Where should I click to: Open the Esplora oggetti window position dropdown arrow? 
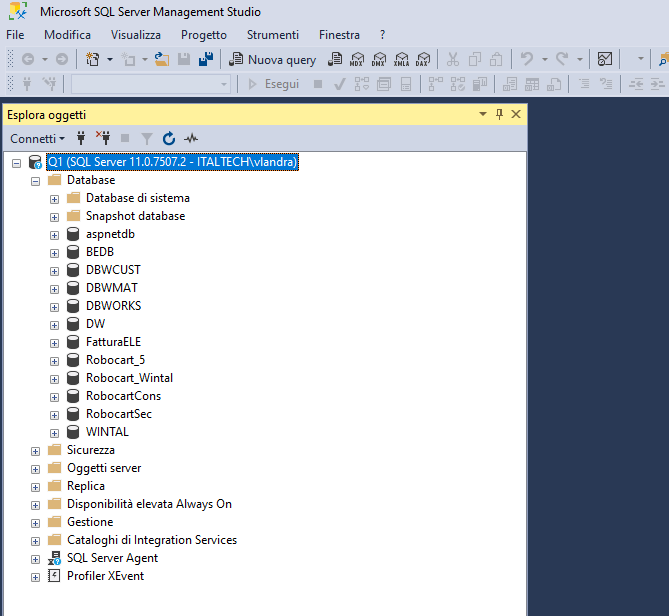483,114
